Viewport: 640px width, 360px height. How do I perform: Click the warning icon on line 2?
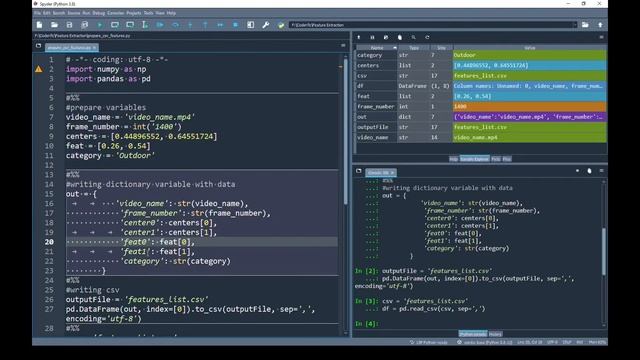tap(39, 69)
